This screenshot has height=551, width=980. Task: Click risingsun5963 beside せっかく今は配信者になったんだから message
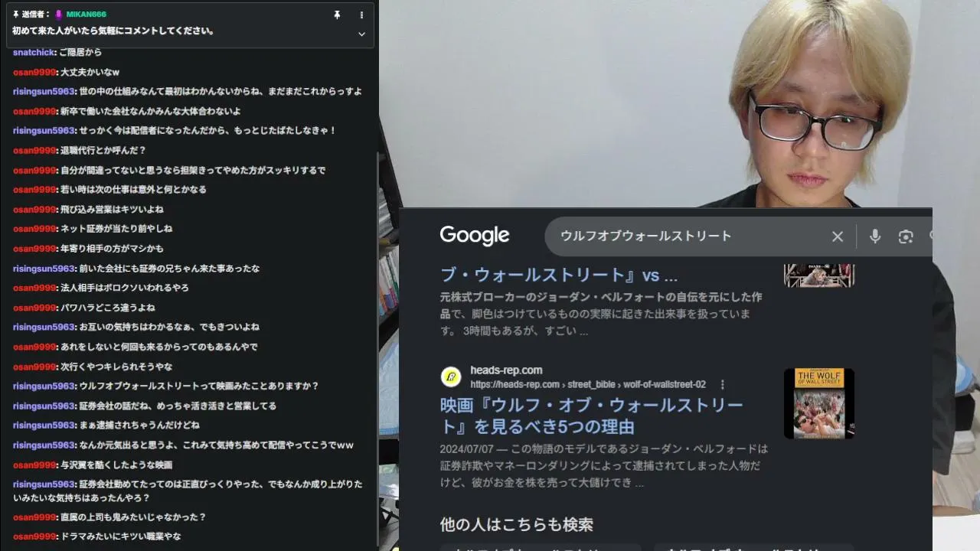point(44,131)
